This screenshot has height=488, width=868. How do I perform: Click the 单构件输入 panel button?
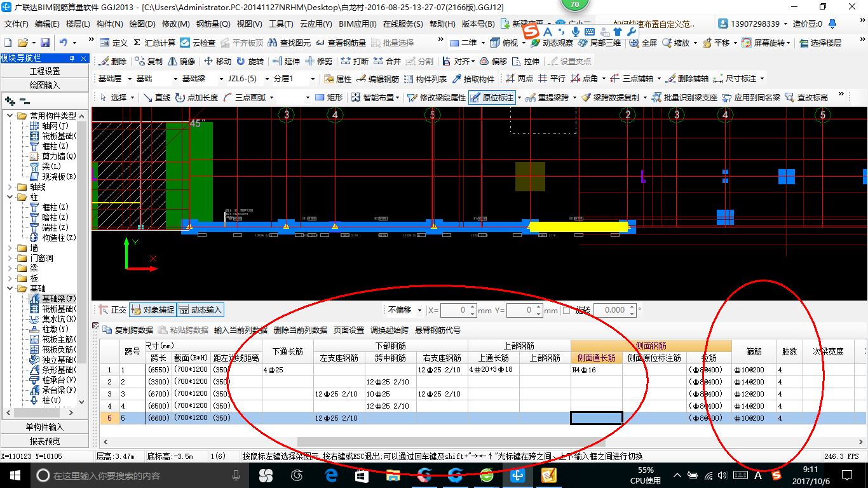[45, 427]
